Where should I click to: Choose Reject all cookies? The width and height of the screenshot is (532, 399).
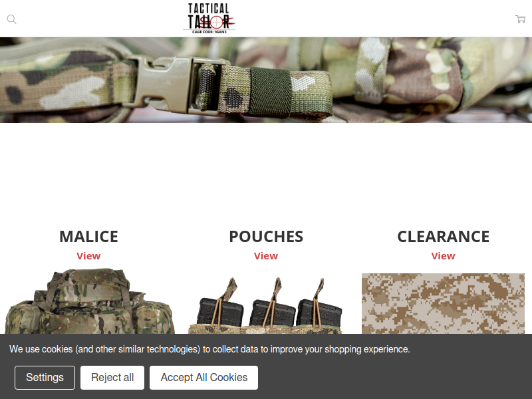pos(112,378)
